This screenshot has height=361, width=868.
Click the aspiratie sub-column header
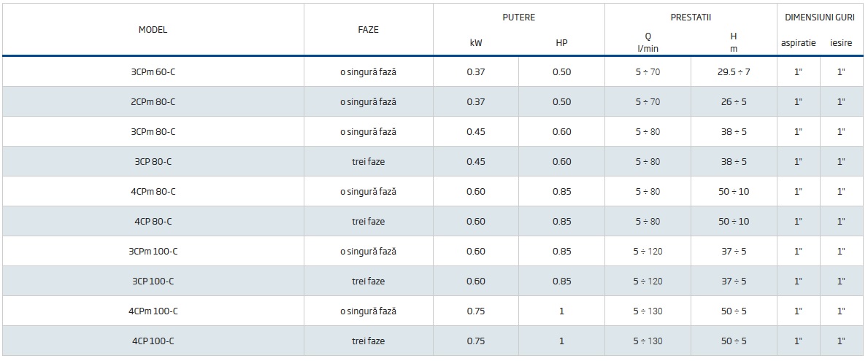(798, 43)
